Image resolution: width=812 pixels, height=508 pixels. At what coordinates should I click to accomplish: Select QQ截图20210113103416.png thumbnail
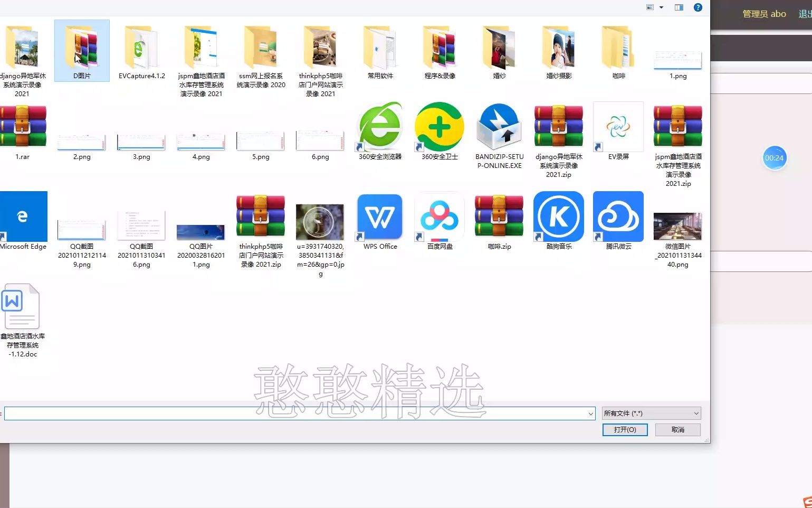click(141, 239)
